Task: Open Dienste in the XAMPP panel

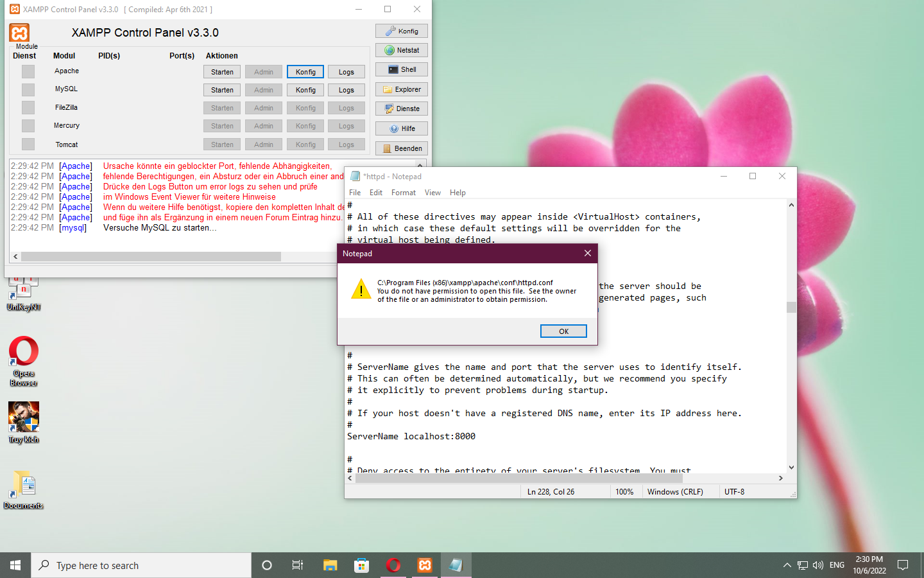Action: 402,109
